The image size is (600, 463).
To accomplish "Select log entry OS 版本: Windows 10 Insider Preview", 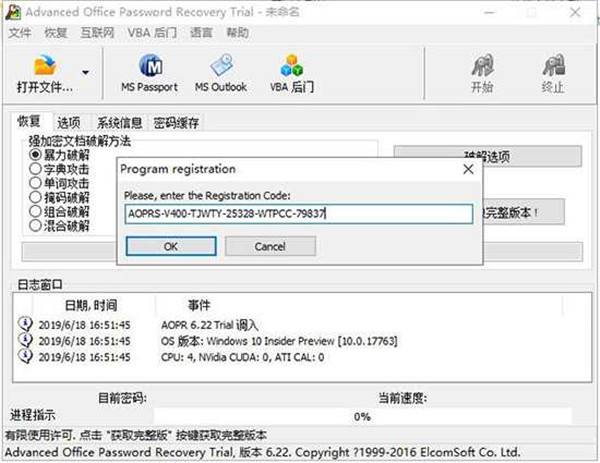I will [279, 341].
